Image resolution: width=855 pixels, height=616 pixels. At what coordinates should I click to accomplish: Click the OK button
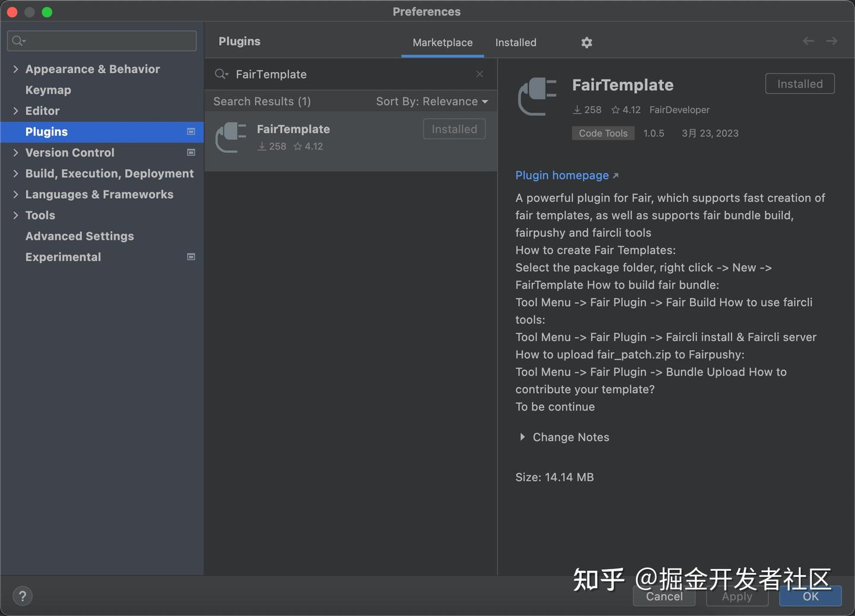[x=810, y=596]
